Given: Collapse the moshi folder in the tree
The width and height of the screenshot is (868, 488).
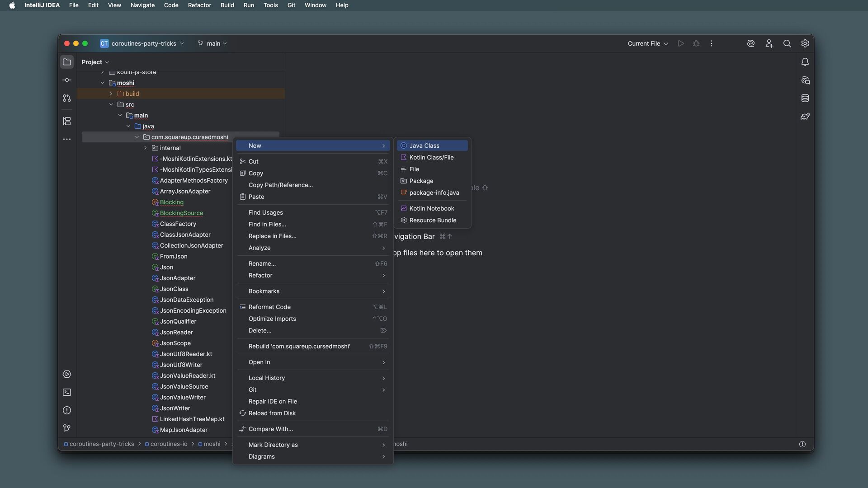Looking at the screenshot, I should coord(103,83).
